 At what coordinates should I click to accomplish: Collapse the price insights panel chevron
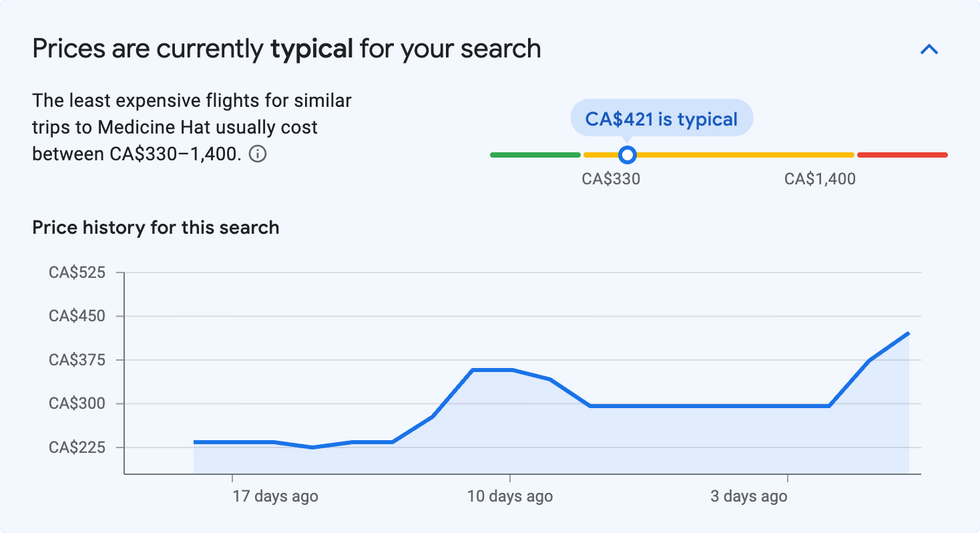(x=929, y=49)
